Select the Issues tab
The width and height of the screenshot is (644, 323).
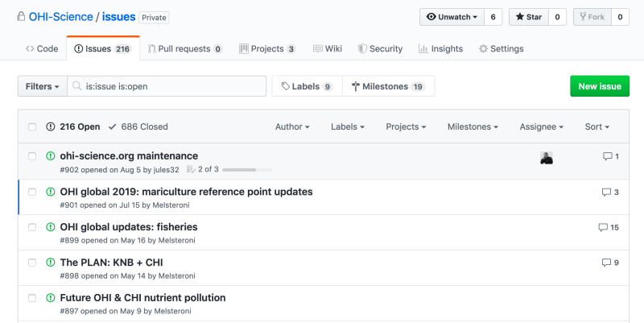(x=103, y=48)
